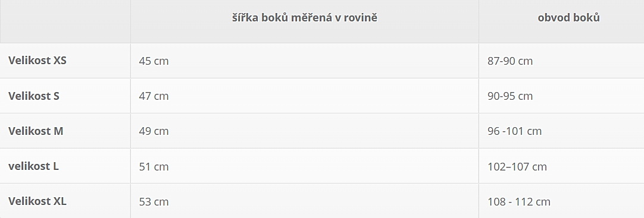Click the empty top-left header cell
644x218 pixels.
click(x=65, y=21)
